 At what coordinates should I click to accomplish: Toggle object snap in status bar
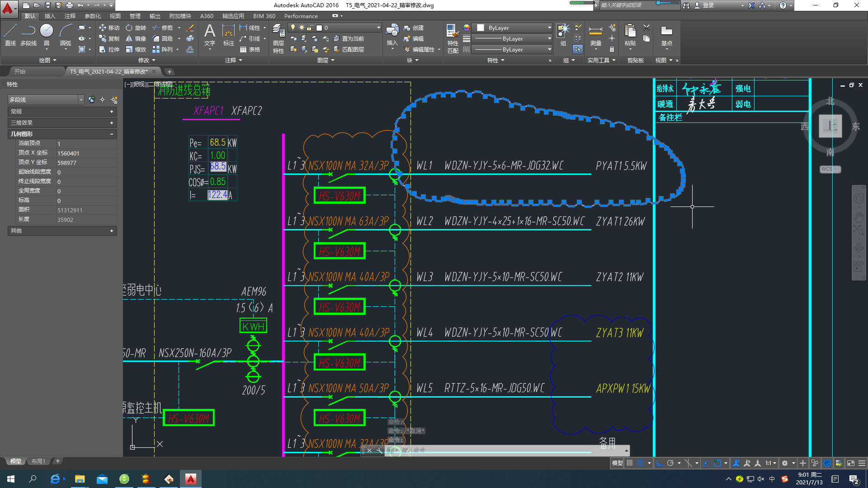pyautogui.click(x=717, y=463)
